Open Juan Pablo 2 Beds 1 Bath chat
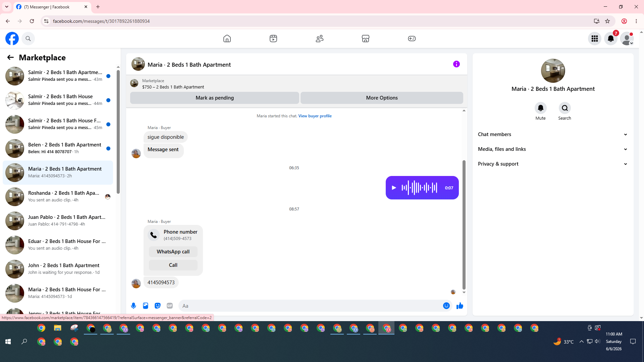The width and height of the screenshot is (644, 362). click(x=58, y=221)
